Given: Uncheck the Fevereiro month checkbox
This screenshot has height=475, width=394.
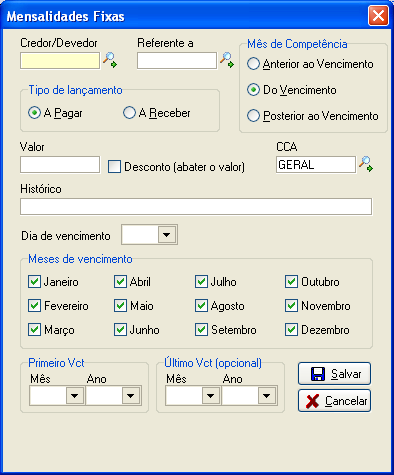Looking at the screenshot, I should [34, 306].
